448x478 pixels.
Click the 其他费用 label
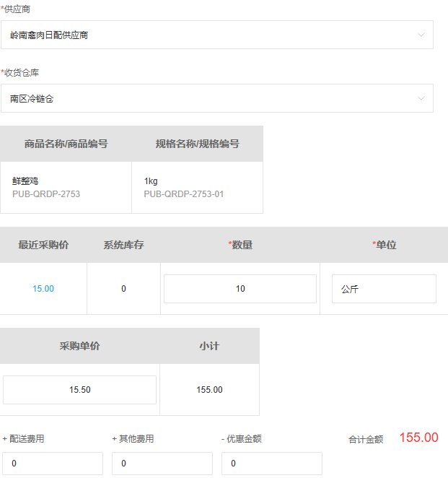tap(133, 439)
